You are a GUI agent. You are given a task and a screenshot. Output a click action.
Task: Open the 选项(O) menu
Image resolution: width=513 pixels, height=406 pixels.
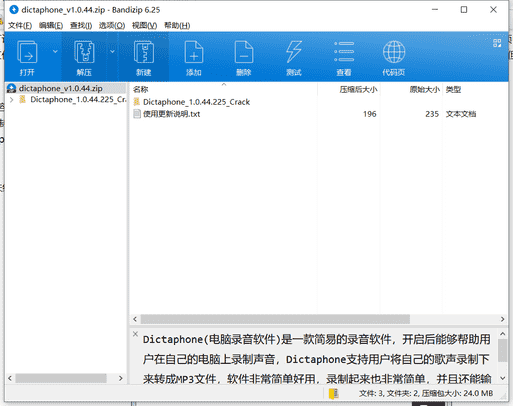[112, 26]
